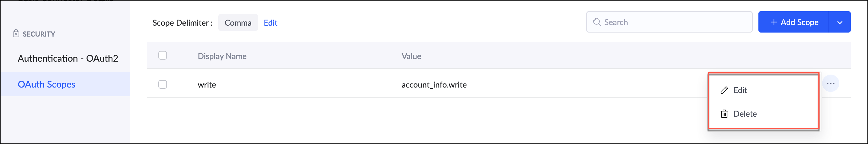Click the Display Name column header

pyautogui.click(x=222, y=56)
